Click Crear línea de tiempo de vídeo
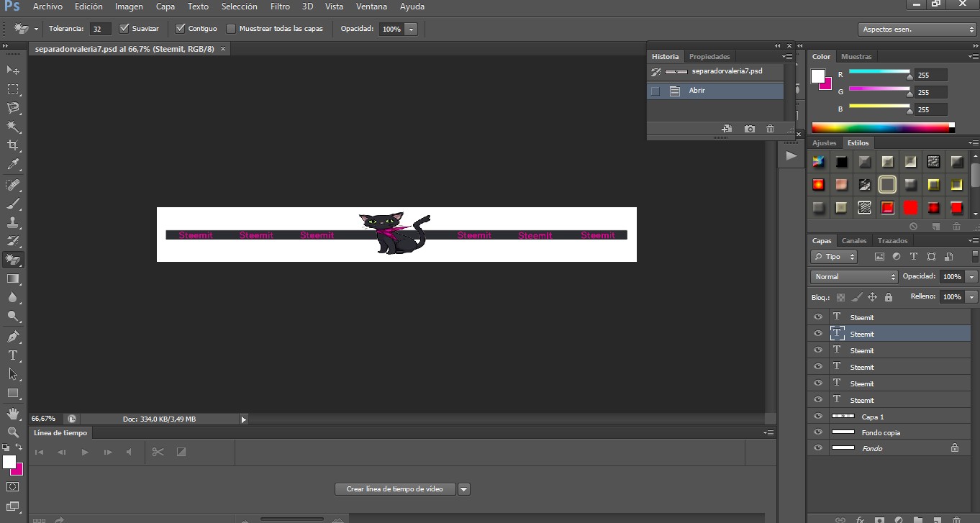Screen dimensions: 980x523 [x=395, y=489]
